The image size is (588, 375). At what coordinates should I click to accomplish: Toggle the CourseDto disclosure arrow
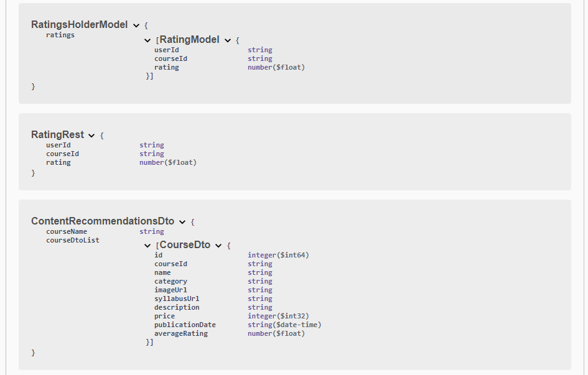click(218, 244)
